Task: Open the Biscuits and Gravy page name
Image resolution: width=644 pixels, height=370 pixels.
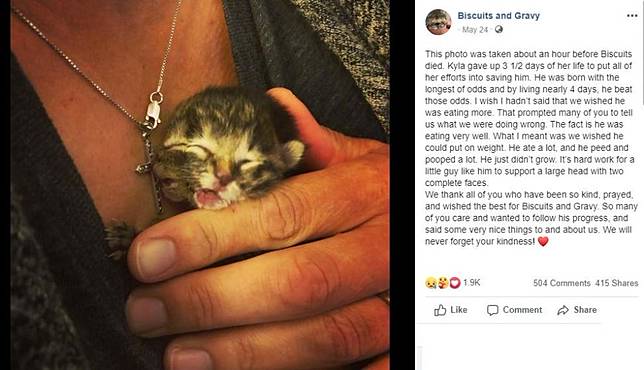Action: (x=499, y=16)
